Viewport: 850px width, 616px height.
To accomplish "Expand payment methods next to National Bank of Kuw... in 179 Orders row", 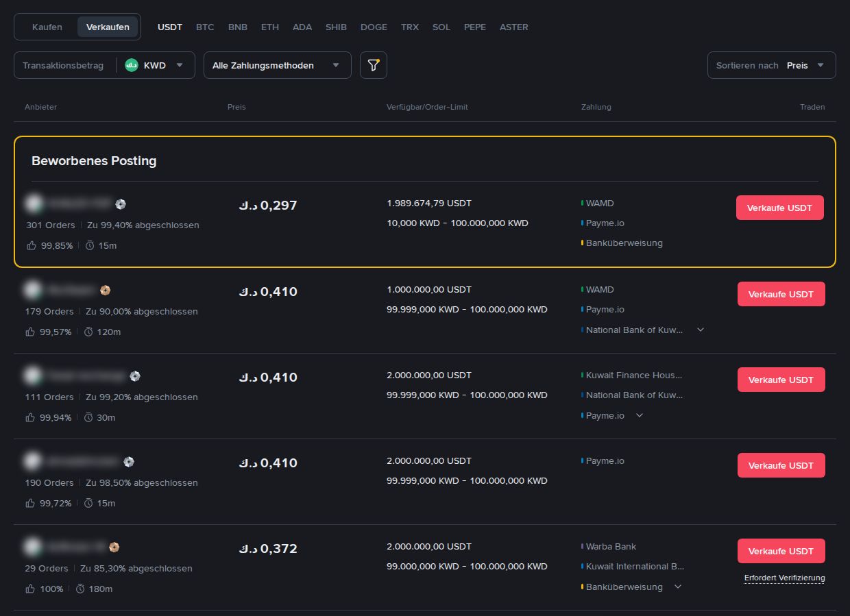I will [x=701, y=330].
